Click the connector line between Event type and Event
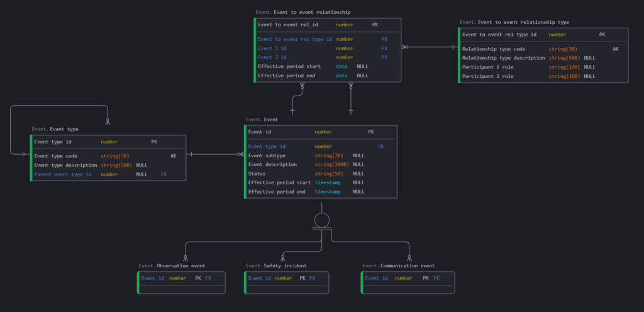Image resolution: width=644 pixels, height=312 pixels. pyautogui.click(x=215, y=154)
